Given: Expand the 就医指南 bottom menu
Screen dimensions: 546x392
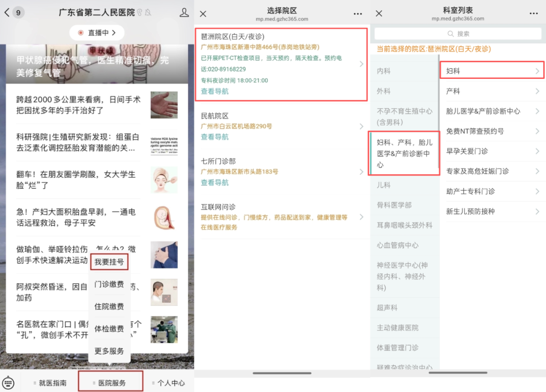Looking at the screenshot, I should [52, 383].
